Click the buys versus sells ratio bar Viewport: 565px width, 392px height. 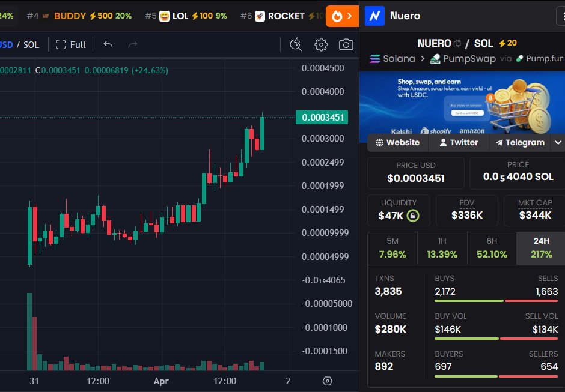tap(496, 300)
